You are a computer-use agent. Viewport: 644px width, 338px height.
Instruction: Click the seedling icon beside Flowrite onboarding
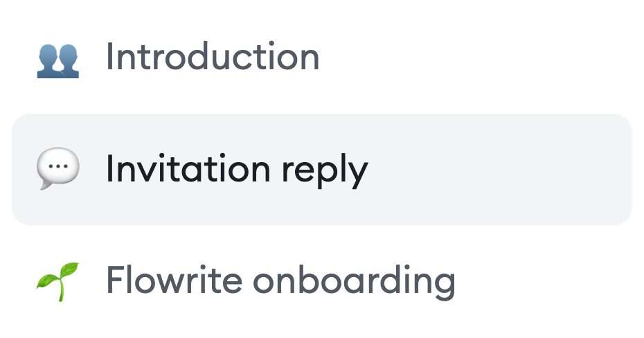[57, 281]
